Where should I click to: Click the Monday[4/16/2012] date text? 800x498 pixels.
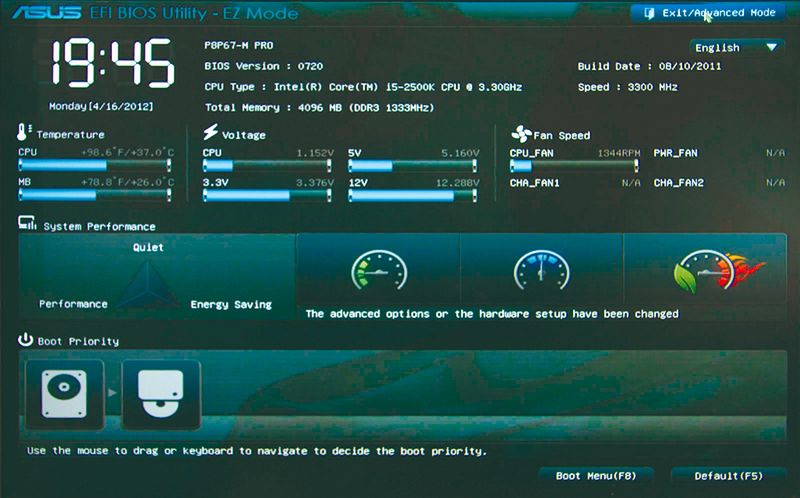[x=101, y=106]
